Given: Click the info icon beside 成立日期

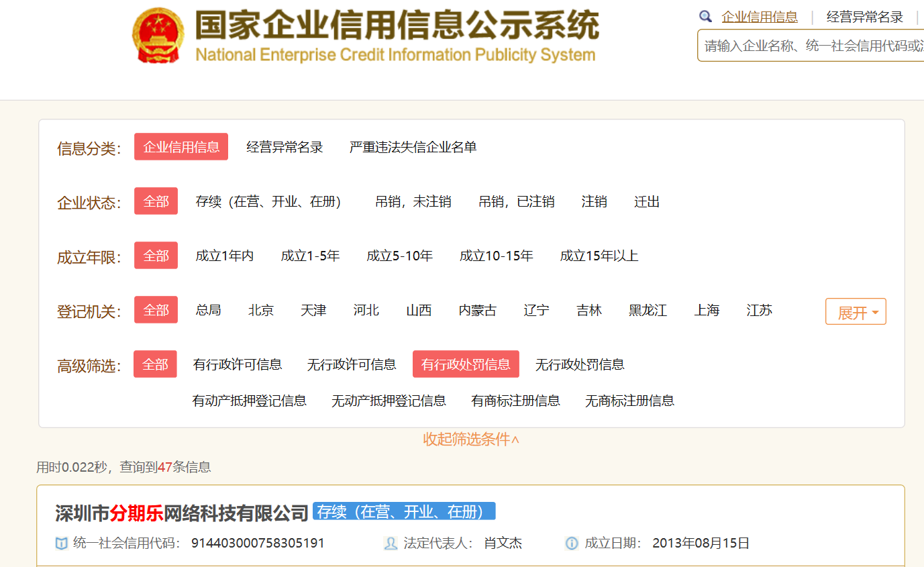Looking at the screenshot, I should click(x=571, y=544).
